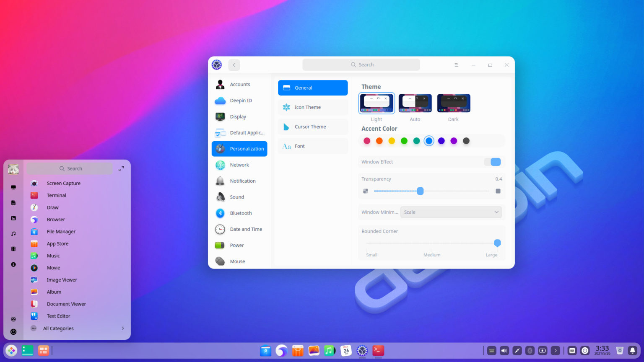
Task: Open the Cursor Theme section
Action: [x=312, y=127]
